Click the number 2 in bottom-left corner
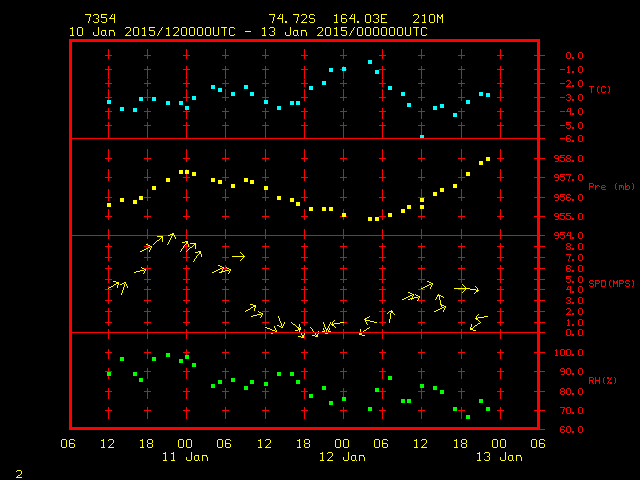The image size is (640, 480). tap(18, 472)
